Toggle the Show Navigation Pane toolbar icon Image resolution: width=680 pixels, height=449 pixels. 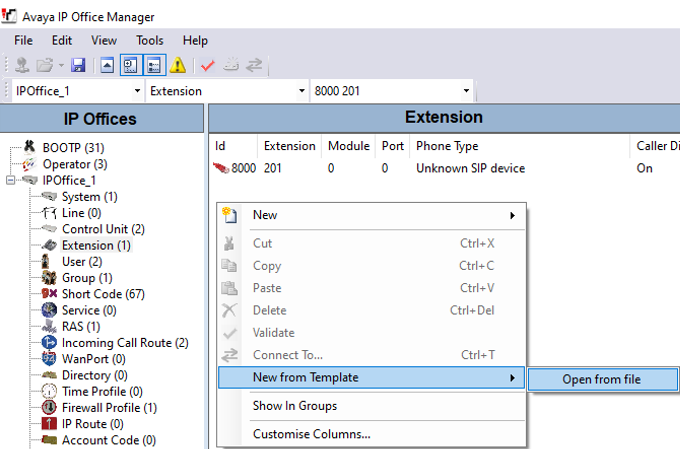tap(131, 66)
